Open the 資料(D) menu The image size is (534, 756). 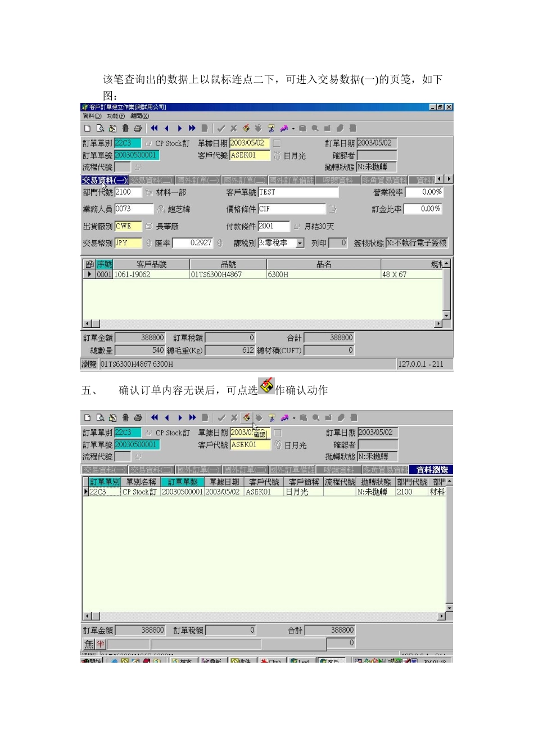point(92,116)
